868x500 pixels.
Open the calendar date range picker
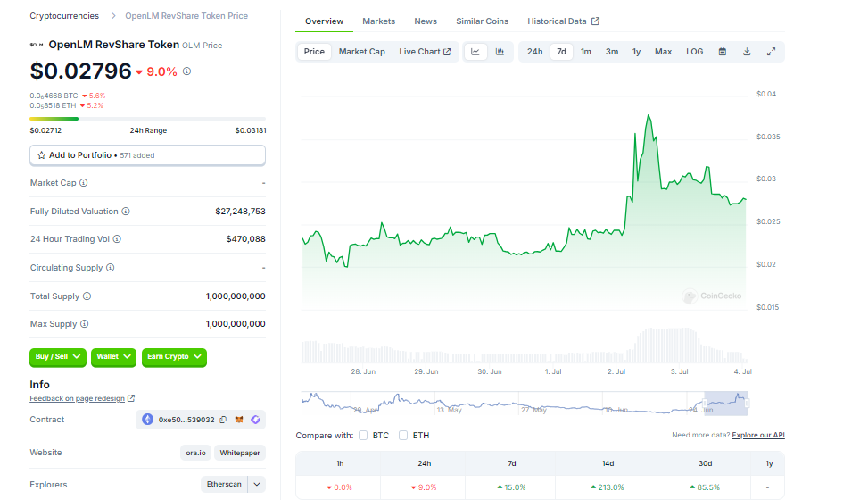click(723, 52)
